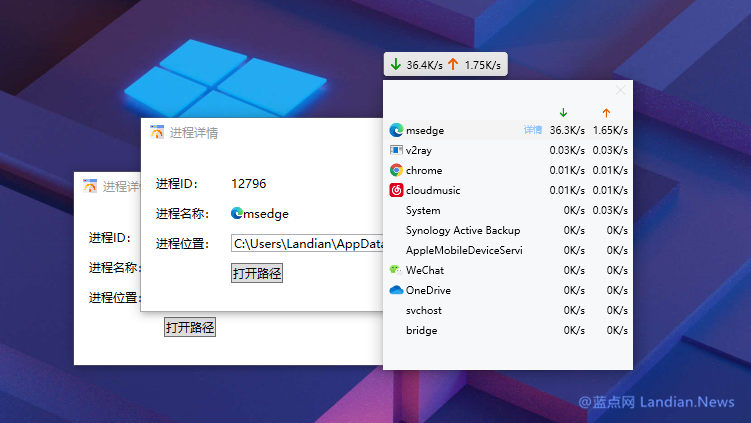The width and height of the screenshot is (751, 423).
Task: Sort by the orange upload arrow column header
Action: [606, 113]
